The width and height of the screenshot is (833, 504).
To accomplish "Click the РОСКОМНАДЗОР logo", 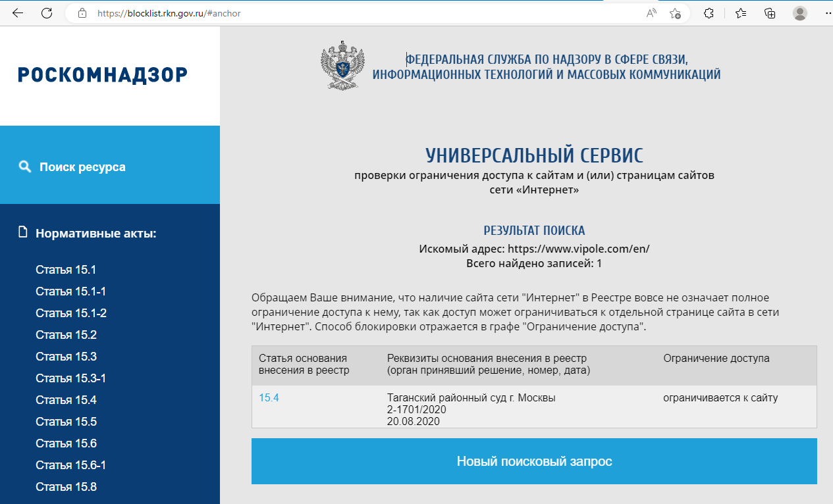I will [103, 75].
